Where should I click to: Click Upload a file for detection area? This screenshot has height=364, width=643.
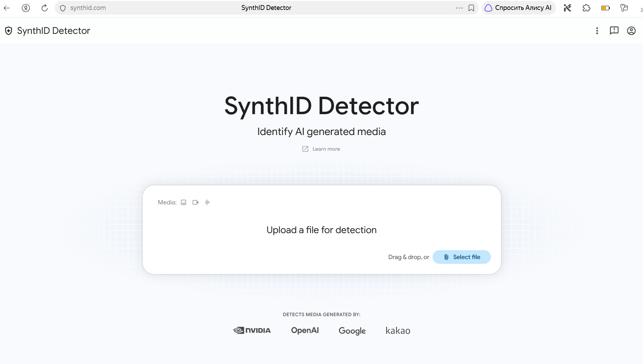coord(321,230)
